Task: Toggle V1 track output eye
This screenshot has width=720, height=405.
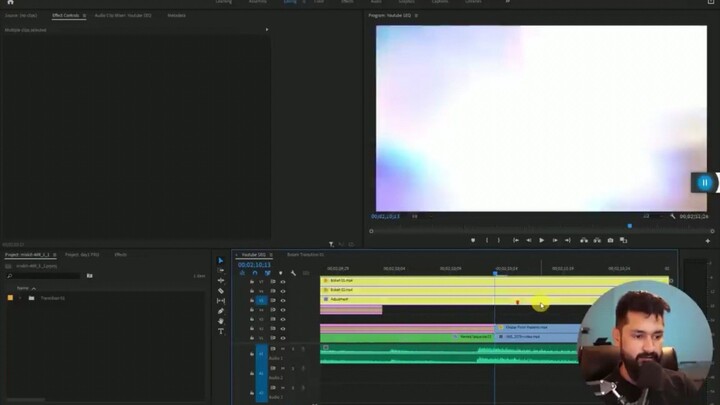Action: coord(283,338)
